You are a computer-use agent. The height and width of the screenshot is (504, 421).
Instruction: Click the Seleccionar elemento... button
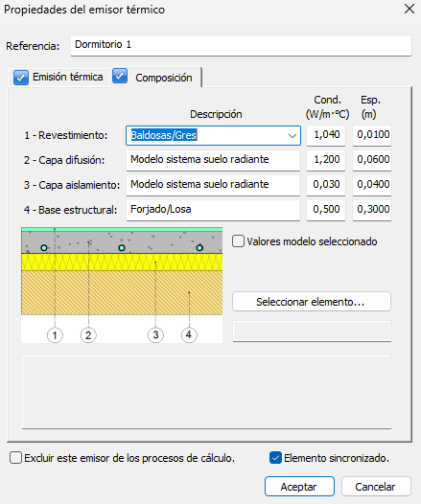tap(312, 302)
